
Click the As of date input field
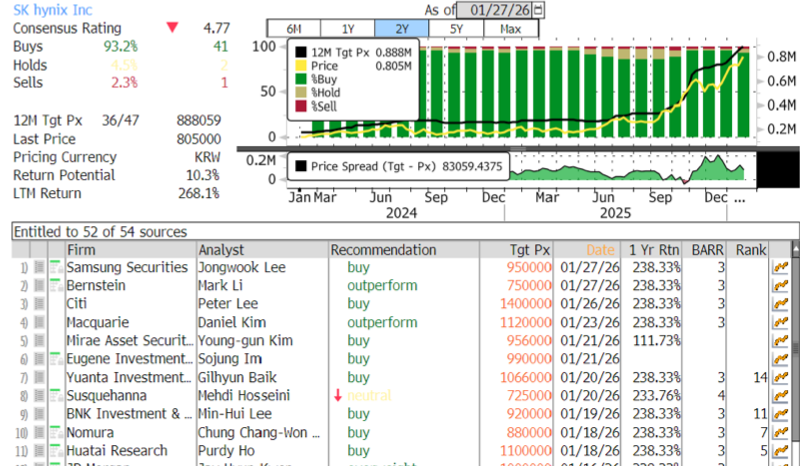click(x=497, y=10)
